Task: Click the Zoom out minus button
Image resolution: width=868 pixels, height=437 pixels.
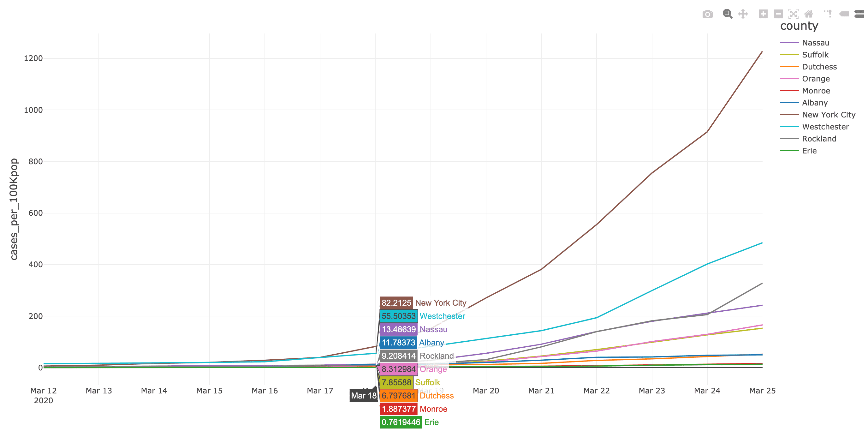Action: 778,14
